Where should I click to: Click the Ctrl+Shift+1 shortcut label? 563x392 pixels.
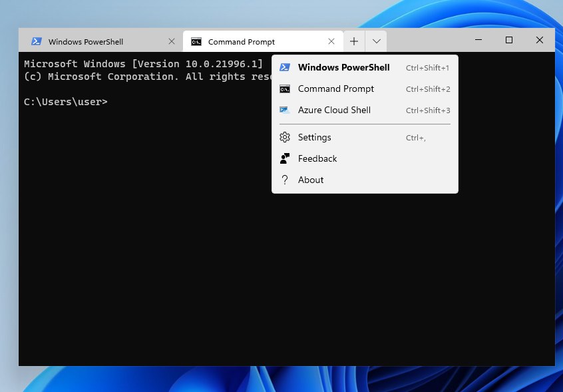[427, 68]
